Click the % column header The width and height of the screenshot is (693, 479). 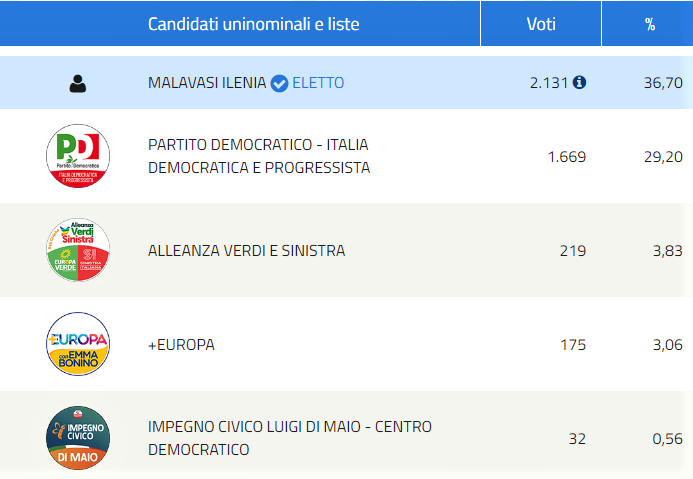(x=650, y=24)
